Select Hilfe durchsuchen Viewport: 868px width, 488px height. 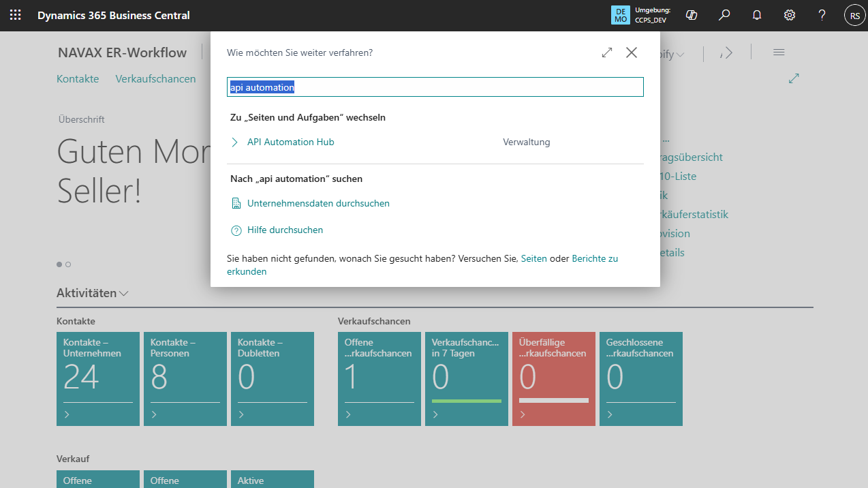click(285, 230)
